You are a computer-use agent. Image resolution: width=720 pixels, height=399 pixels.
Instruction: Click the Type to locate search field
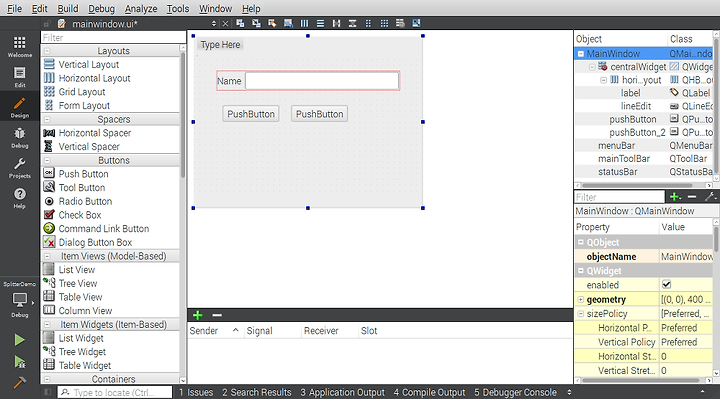pyautogui.click(x=115, y=392)
